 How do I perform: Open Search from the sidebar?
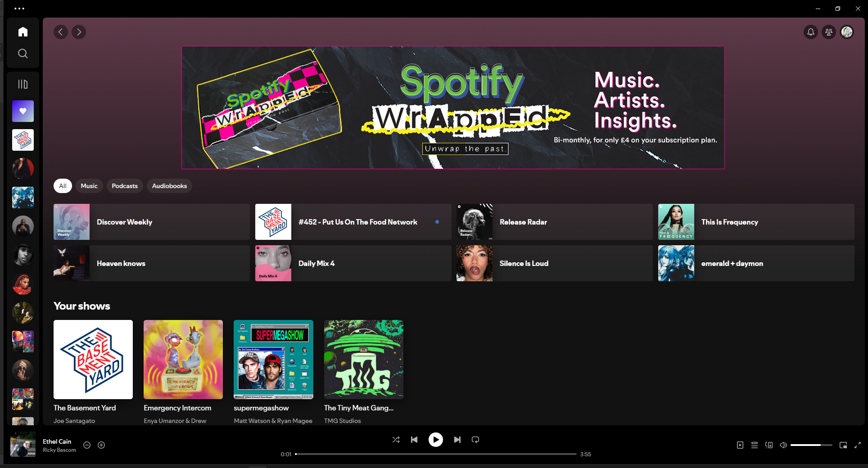click(x=23, y=54)
